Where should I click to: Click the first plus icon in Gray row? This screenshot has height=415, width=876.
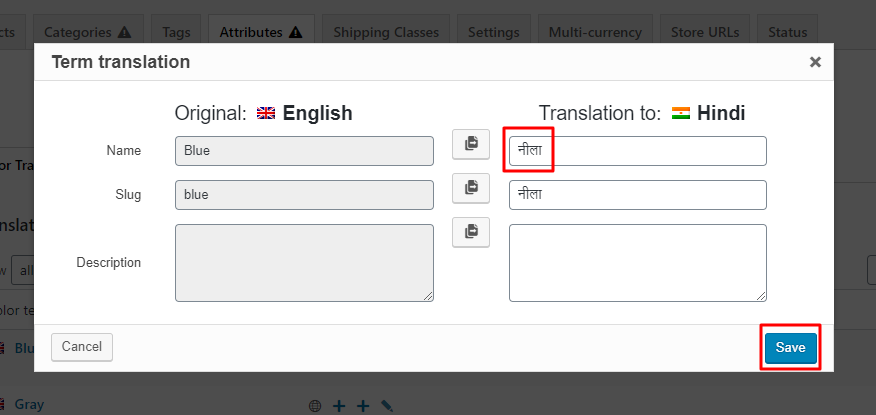click(339, 406)
